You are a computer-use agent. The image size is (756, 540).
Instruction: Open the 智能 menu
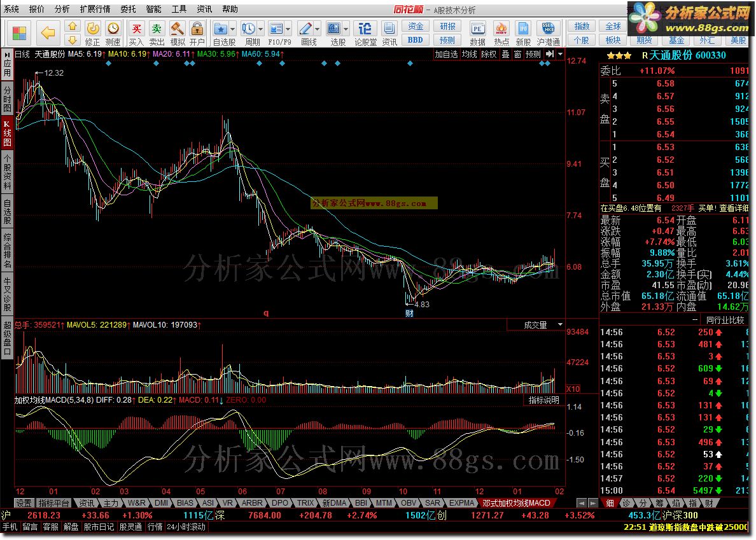click(x=153, y=9)
